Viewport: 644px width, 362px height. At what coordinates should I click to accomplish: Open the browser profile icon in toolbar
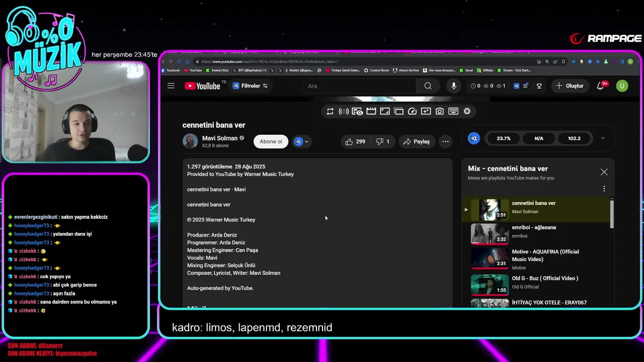click(630, 61)
